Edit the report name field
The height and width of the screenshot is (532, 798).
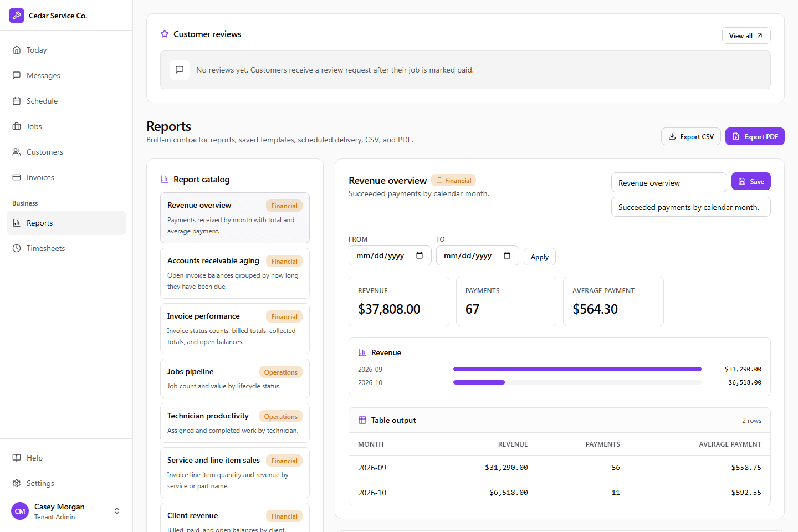pyautogui.click(x=669, y=182)
